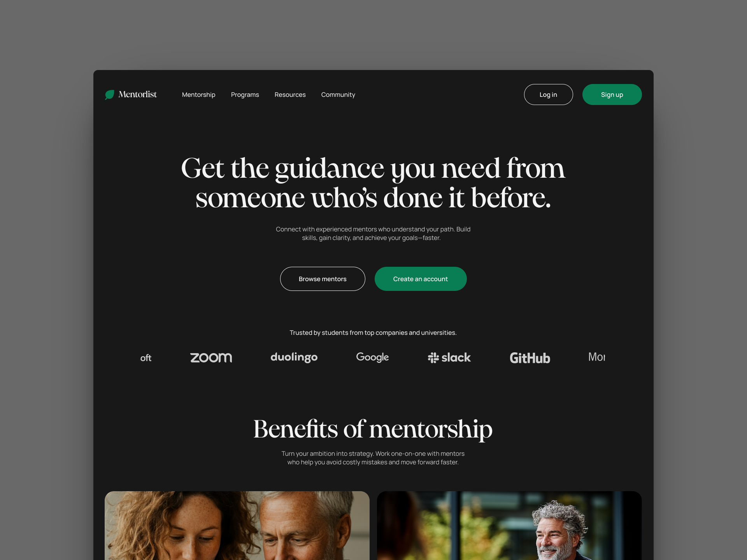
Task: Click the partially visible Mor logo at right
Action: [x=596, y=357]
